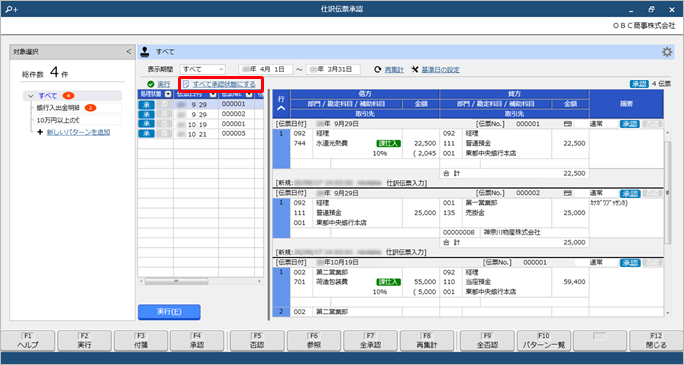Click the search plus icon in title bar
The image size is (684, 365).
point(12,9)
